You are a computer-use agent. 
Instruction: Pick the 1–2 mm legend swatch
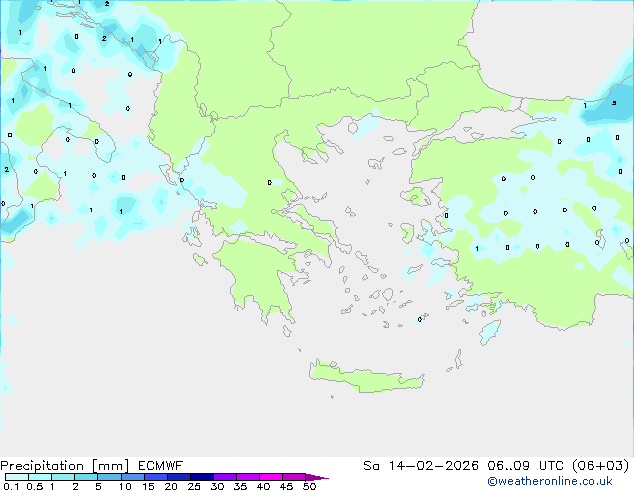63,477
